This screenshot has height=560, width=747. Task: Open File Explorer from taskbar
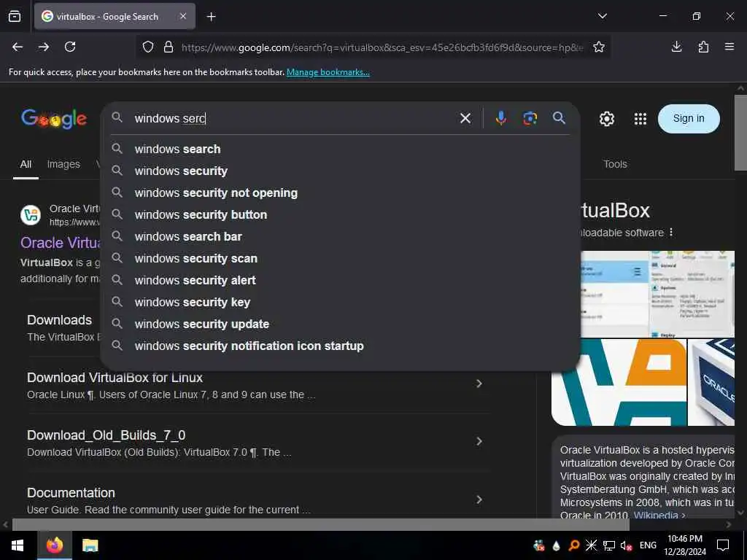point(90,545)
